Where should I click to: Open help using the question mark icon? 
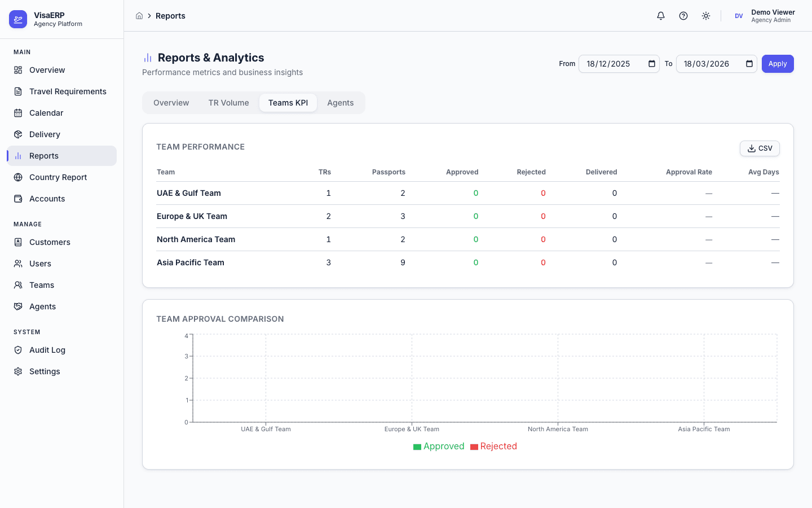(683, 16)
